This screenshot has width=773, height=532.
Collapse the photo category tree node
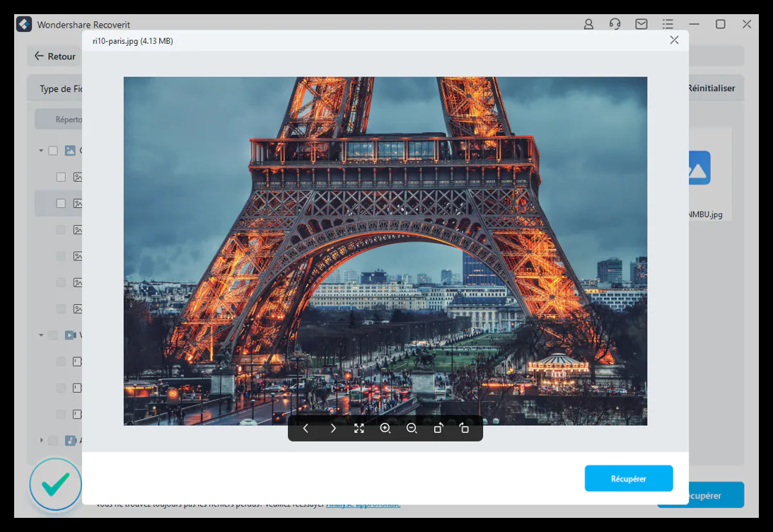click(x=41, y=150)
